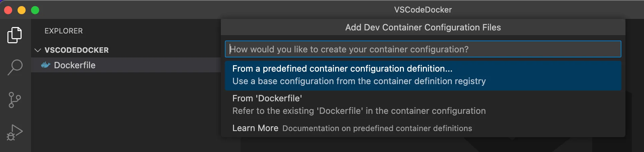Click the 'Add Dev Container Configuration Files' header

click(x=423, y=27)
